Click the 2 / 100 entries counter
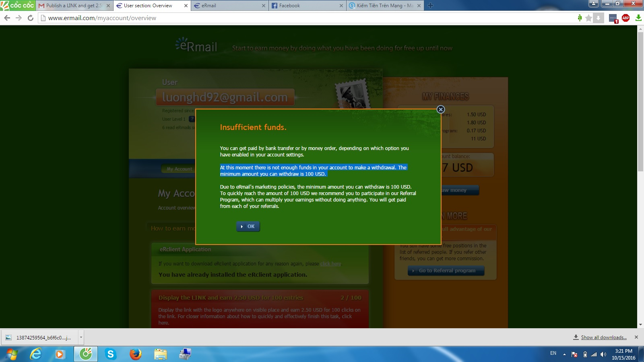The image size is (644, 362). point(351,298)
